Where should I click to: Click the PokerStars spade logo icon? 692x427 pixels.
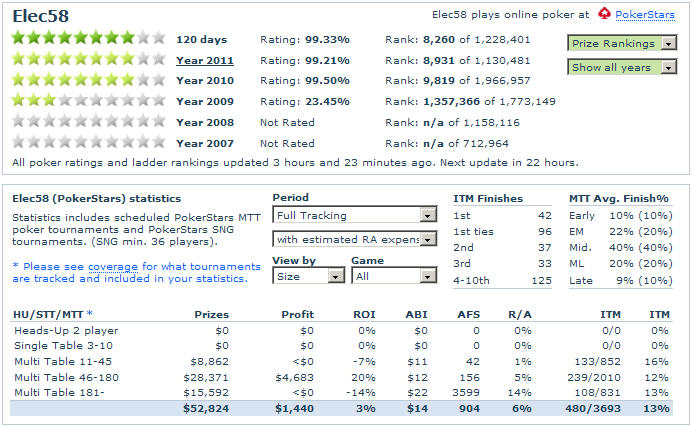tap(604, 14)
